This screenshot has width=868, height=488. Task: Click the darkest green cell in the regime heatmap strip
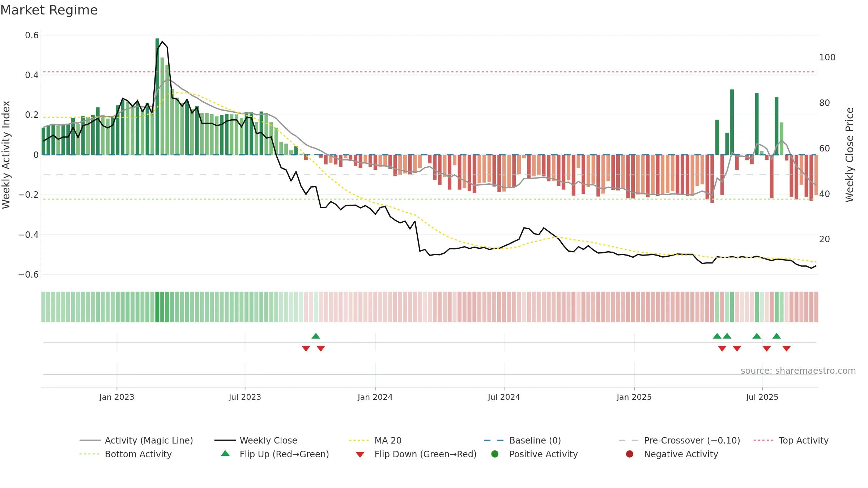click(157, 307)
